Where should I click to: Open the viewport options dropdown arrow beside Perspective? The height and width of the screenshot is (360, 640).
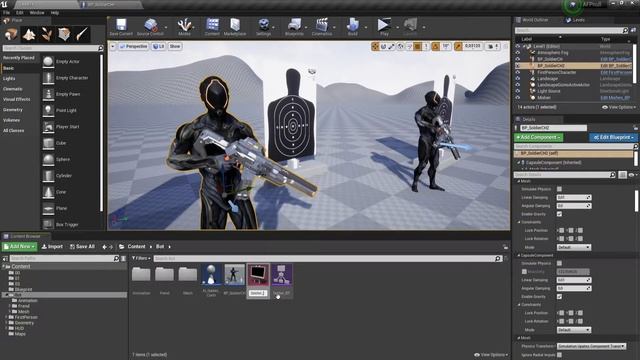click(x=113, y=47)
